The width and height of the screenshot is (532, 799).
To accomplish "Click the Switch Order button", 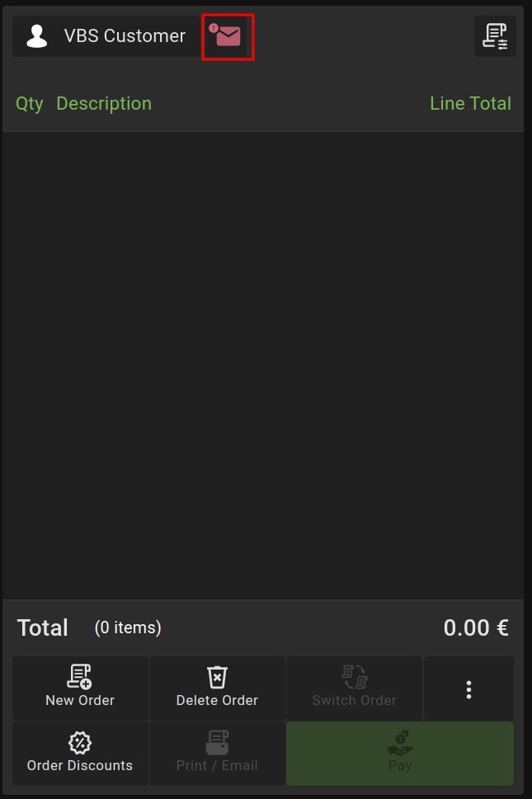I will pyautogui.click(x=354, y=688).
